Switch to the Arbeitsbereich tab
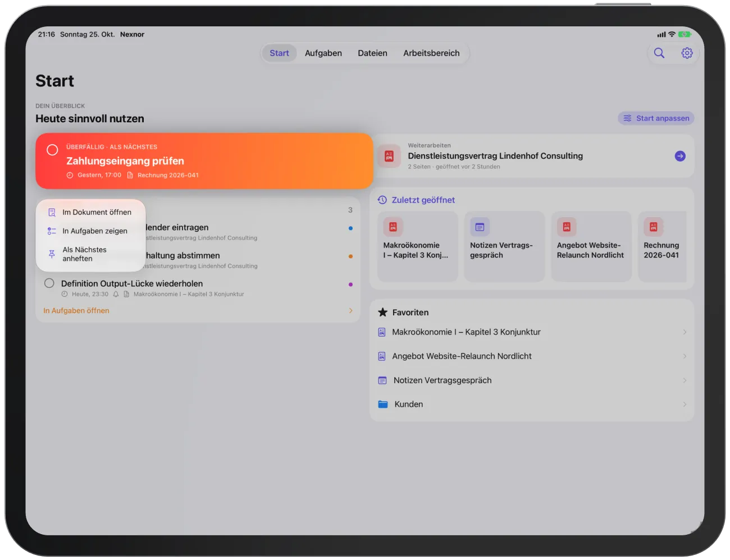 (431, 53)
